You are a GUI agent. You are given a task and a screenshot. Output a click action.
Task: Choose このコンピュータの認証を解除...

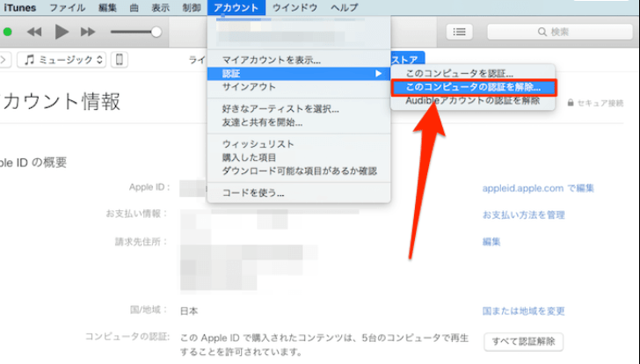click(474, 87)
